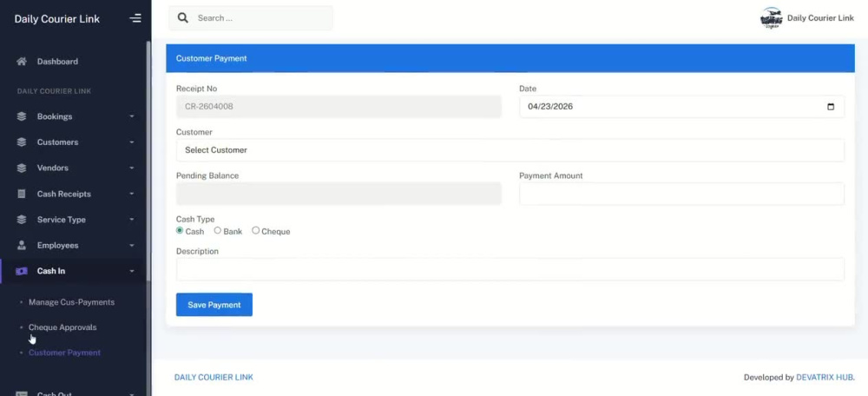
Task: Open the Select Customer dropdown
Action: tap(510, 150)
